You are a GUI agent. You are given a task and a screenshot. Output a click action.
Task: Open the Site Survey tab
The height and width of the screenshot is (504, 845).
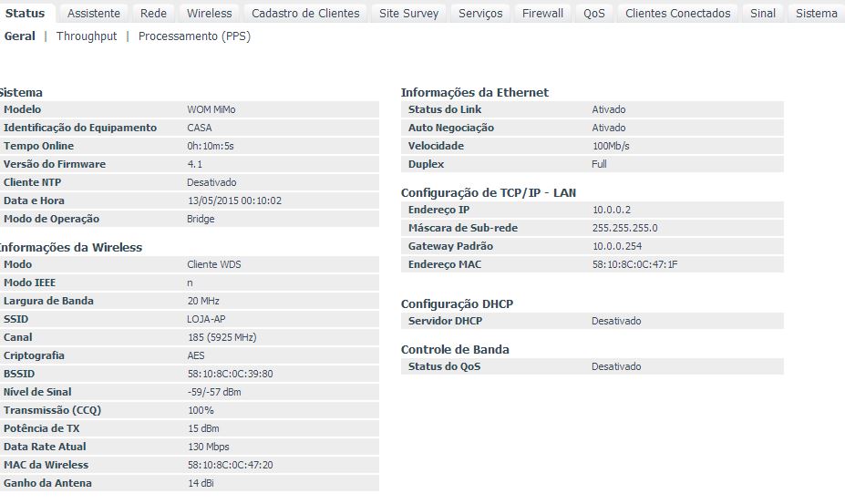click(x=408, y=13)
